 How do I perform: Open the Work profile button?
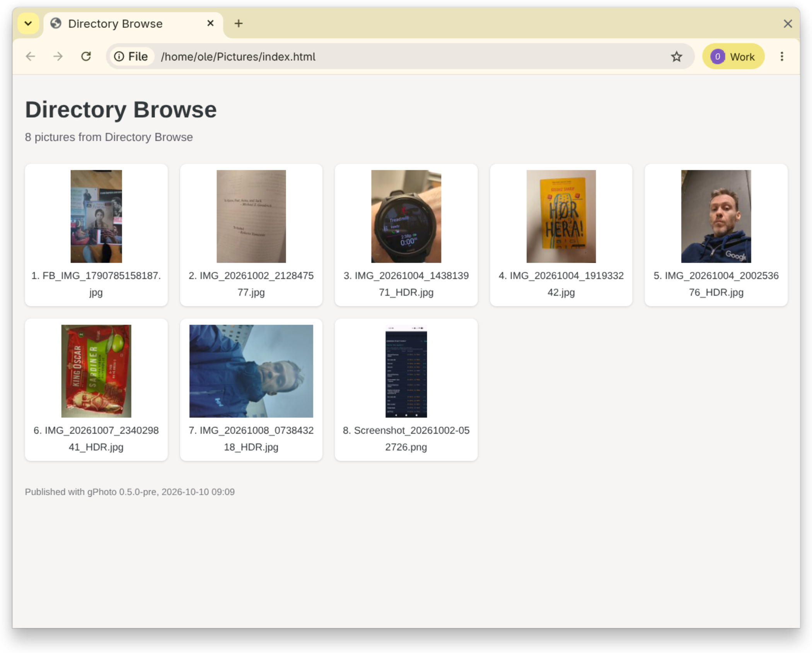pyautogui.click(x=733, y=56)
